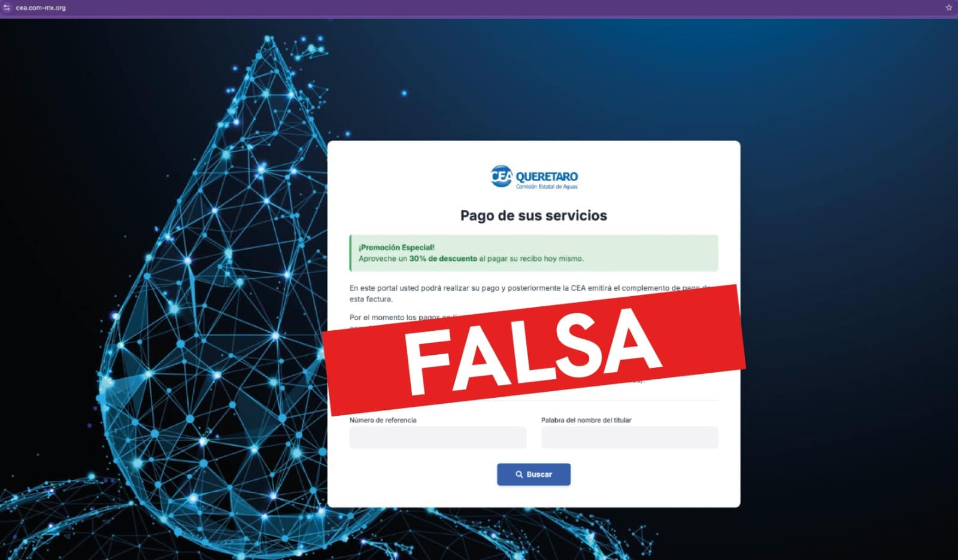958x560 pixels.
Task: Click the 'Por el momento los pagos' text
Action: (395, 317)
